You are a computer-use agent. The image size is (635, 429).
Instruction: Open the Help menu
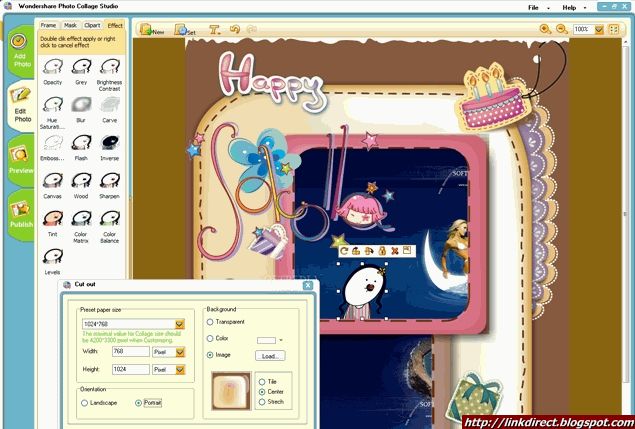click(569, 7)
